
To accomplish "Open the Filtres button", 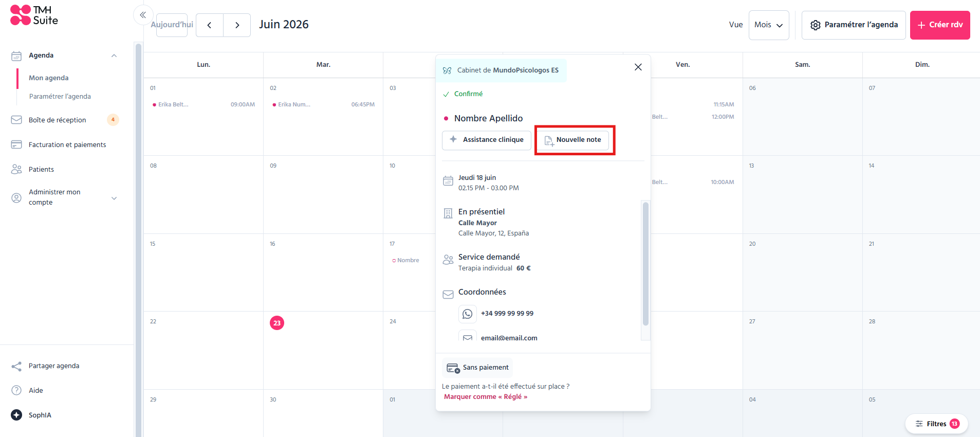I will tap(937, 424).
